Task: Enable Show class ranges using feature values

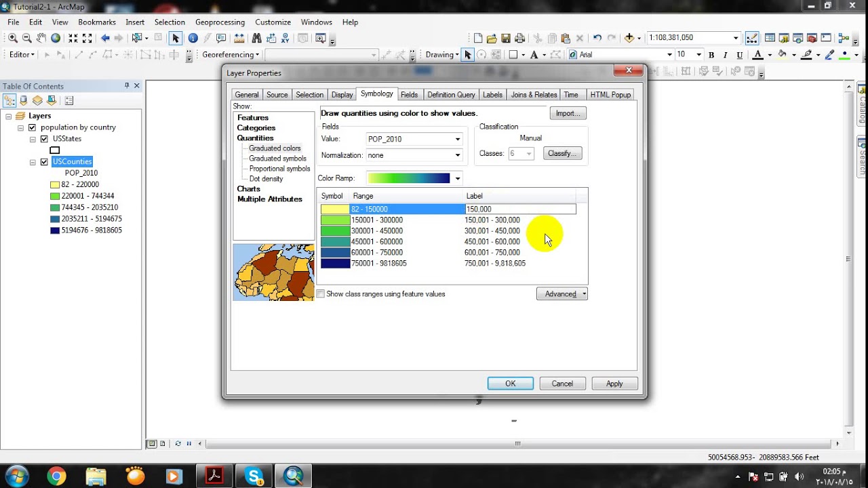Action: (321, 294)
